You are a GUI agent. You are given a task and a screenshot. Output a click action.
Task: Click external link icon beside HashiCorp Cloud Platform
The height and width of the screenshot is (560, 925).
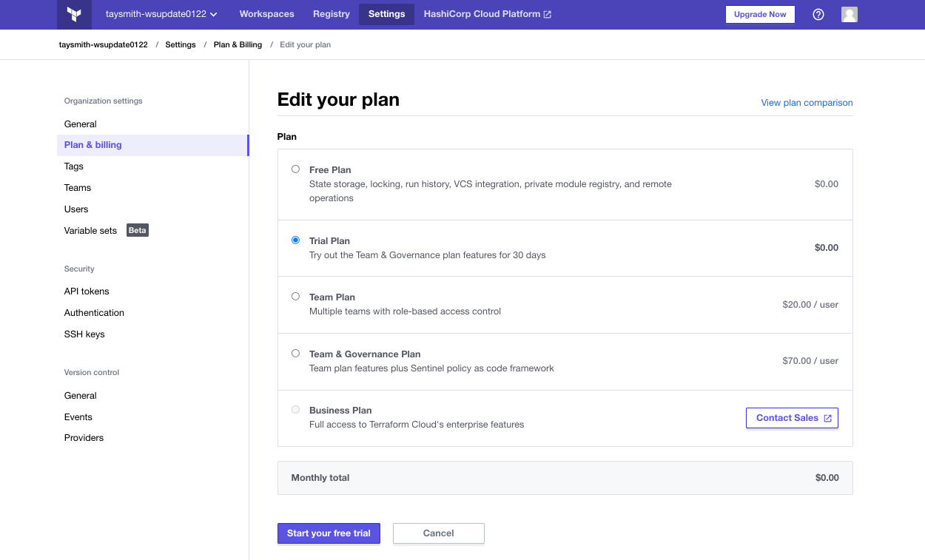coord(548,14)
